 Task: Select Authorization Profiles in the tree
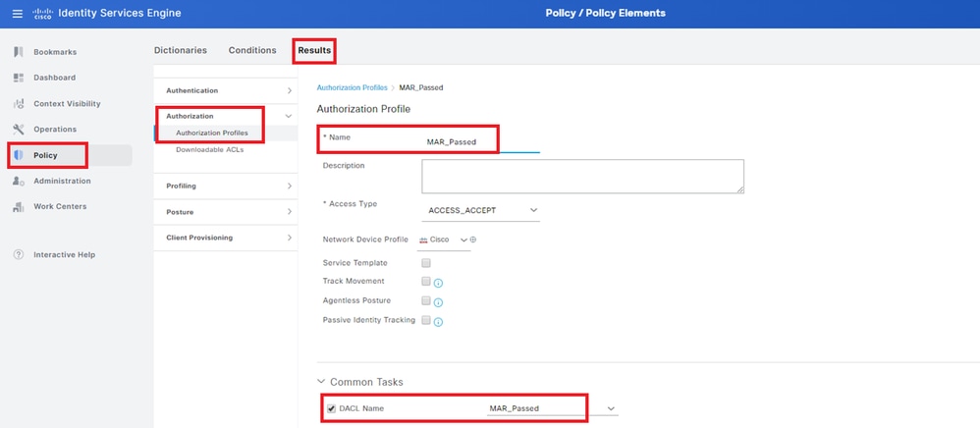click(212, 134)
